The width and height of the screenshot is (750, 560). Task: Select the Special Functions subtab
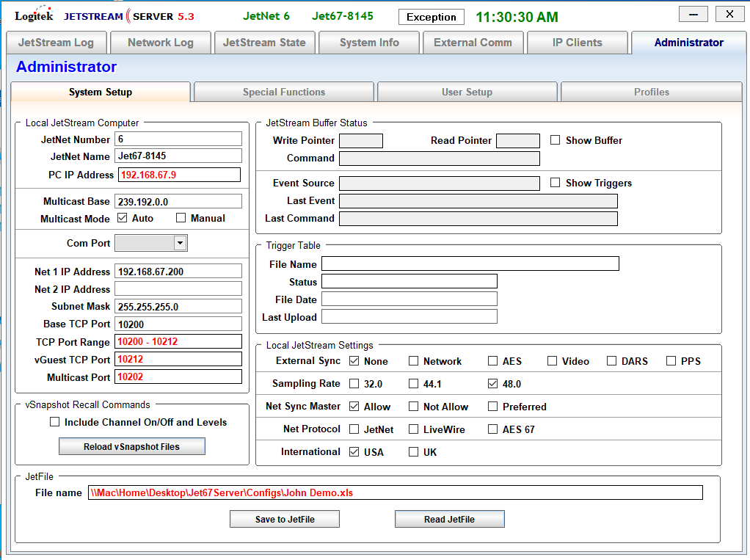coord(284,92)
